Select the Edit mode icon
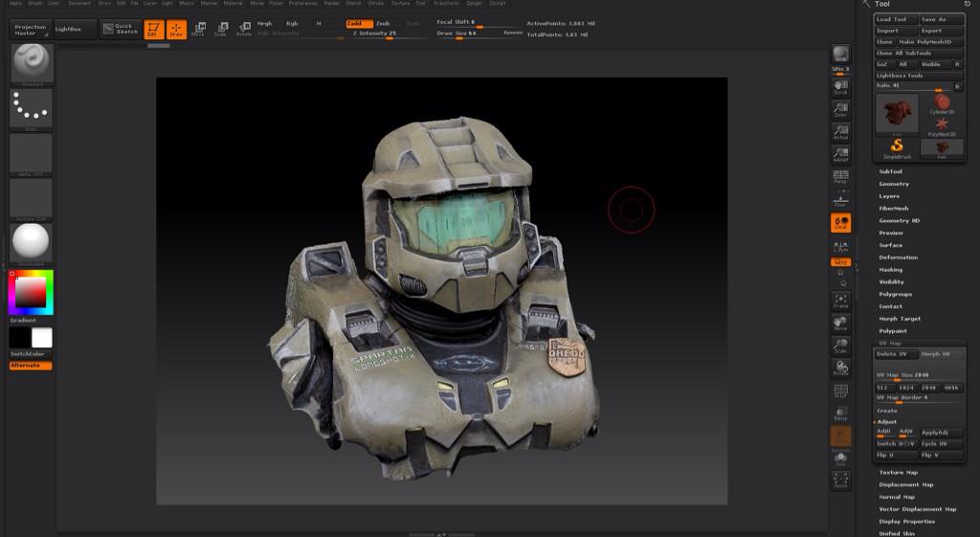This screenshot has width=980, height=537. tap(154, 30)
